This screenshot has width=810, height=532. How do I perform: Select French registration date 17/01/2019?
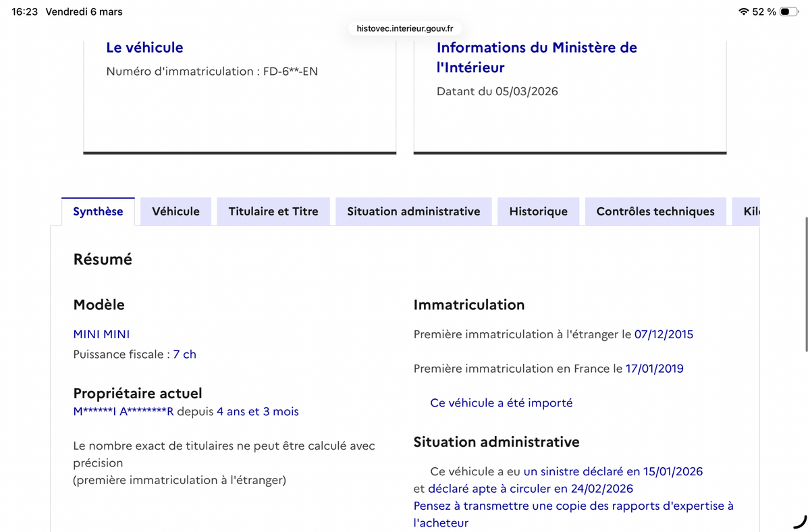(654, 369)
